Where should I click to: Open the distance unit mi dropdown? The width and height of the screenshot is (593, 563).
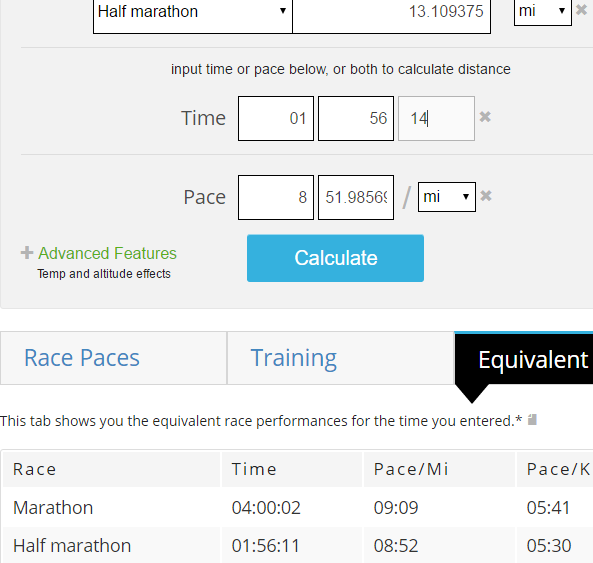click(x=542, y=11)
